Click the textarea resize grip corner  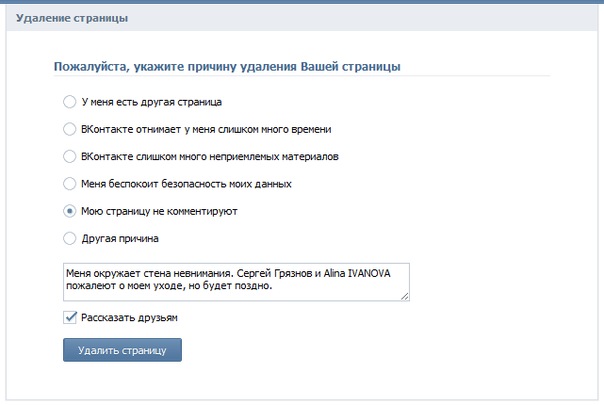[x=404, y=296]
